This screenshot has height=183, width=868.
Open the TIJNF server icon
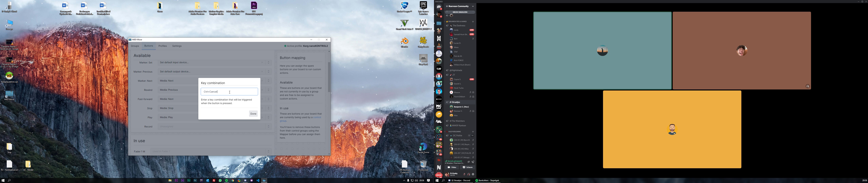[439, 69]
